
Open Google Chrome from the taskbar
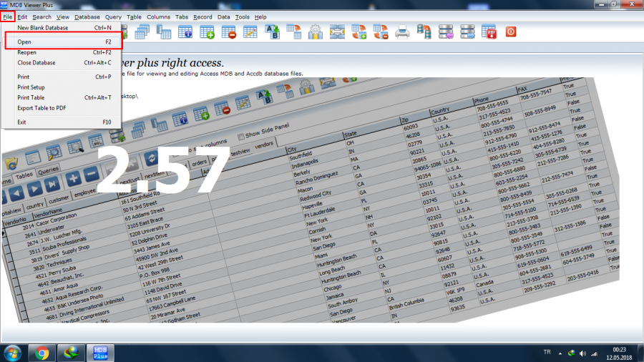42,352
